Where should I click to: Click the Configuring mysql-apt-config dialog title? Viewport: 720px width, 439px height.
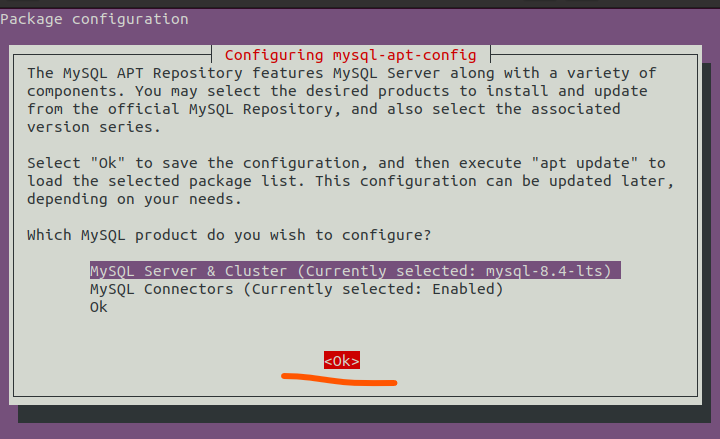tap(350, 55)
